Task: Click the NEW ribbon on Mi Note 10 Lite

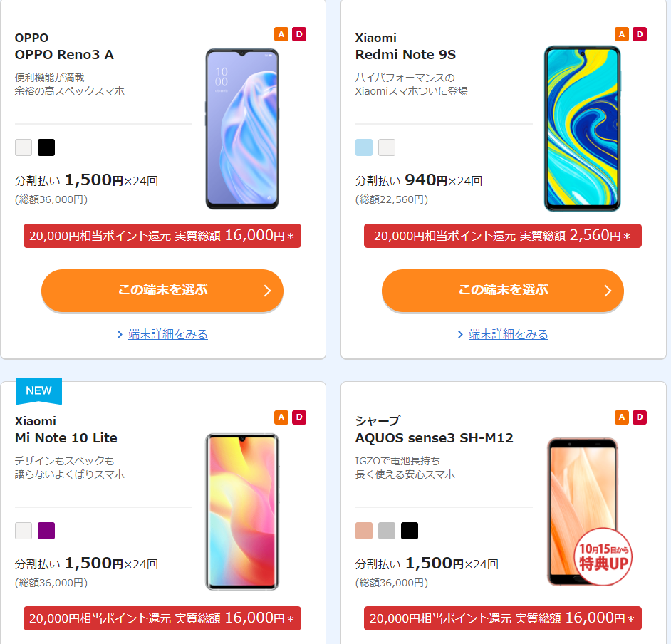Action: click(x=38, y=390)
